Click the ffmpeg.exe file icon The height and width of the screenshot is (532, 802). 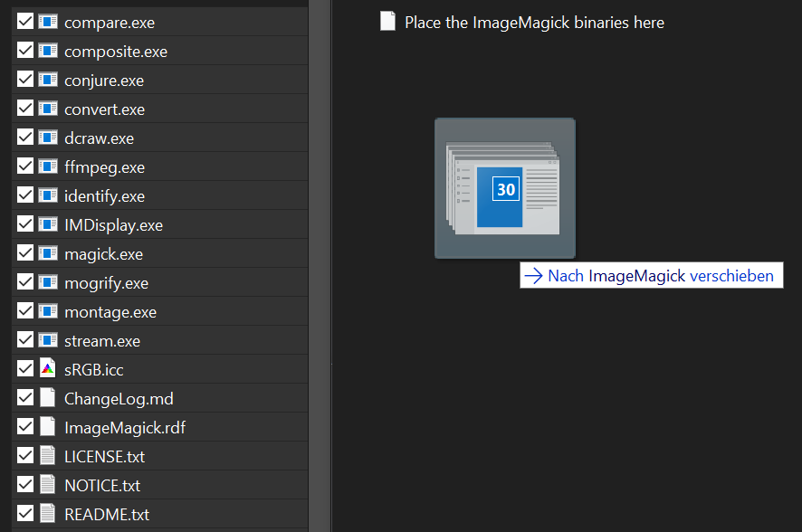[48, 166]
